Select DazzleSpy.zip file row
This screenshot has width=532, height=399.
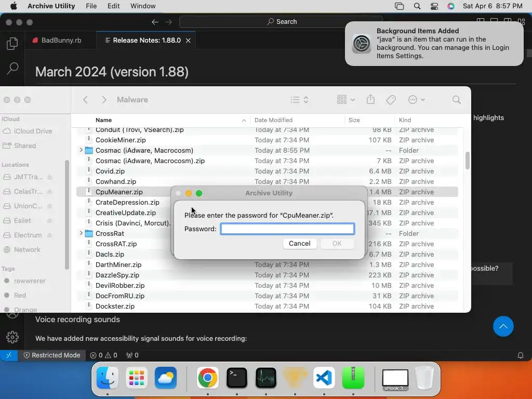267,275
